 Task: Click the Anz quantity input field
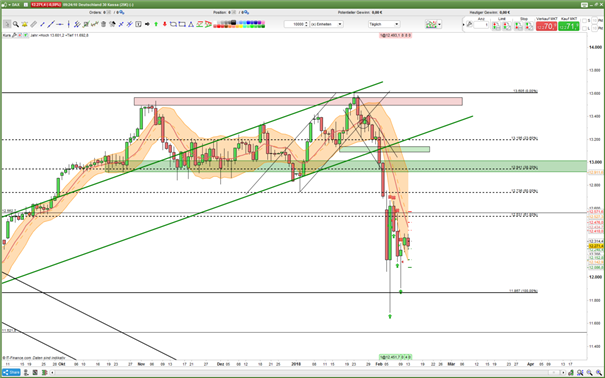481,25
